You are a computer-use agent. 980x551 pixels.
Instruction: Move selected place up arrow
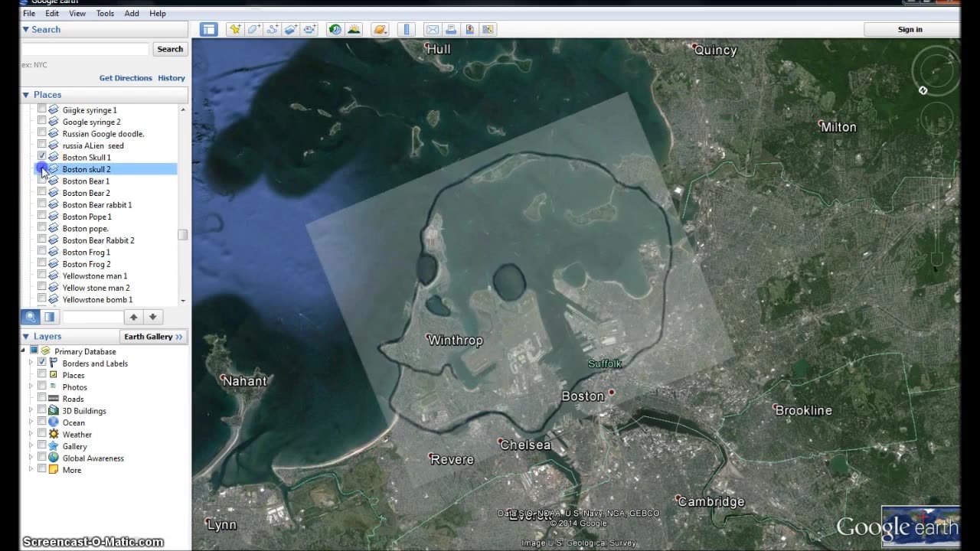(133, 317)
